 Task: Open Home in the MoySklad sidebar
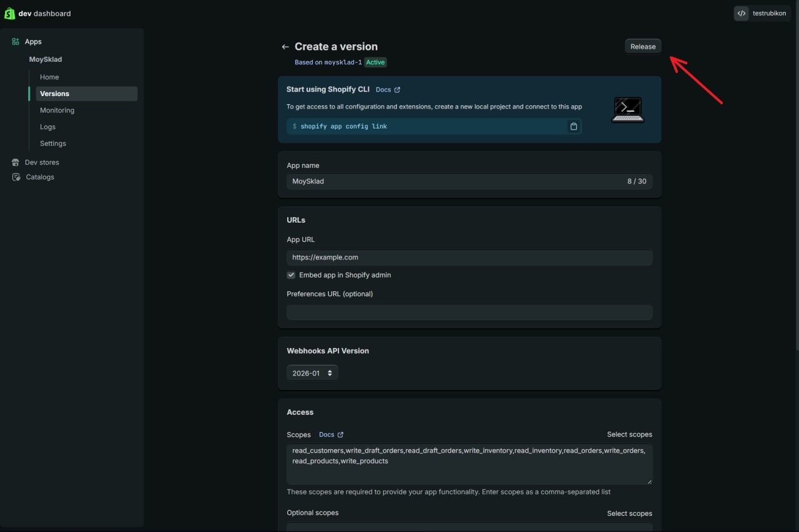click(x=49, y=77)
